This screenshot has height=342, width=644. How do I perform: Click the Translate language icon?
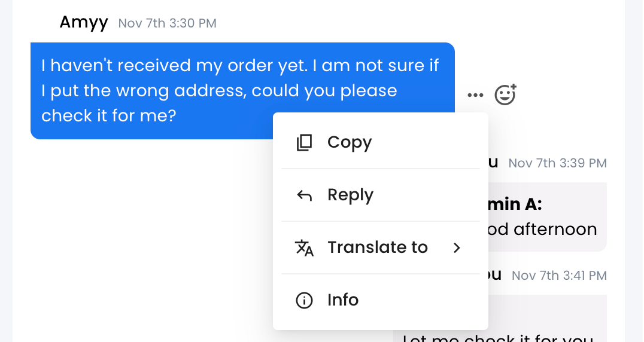(x=305, y=248)
